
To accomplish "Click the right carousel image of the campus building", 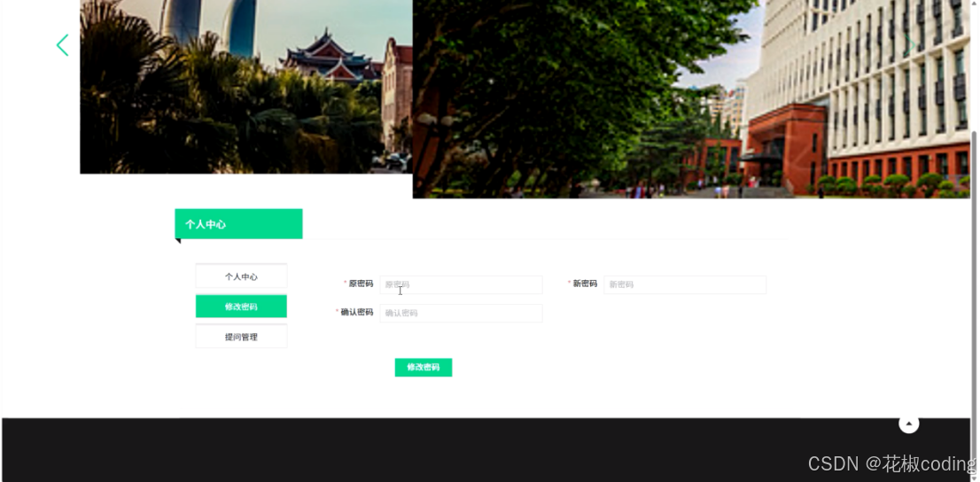I will tap(691, 98).
